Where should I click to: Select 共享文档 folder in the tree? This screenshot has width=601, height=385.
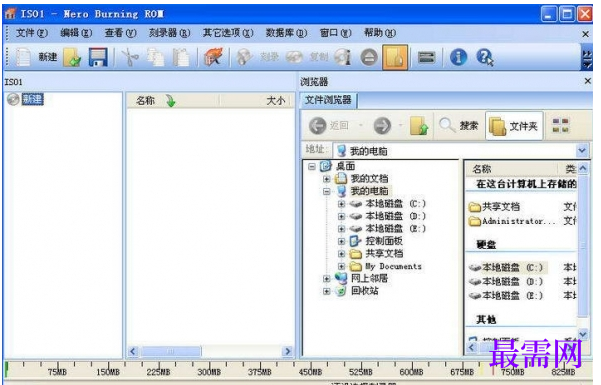coord(384,253)
